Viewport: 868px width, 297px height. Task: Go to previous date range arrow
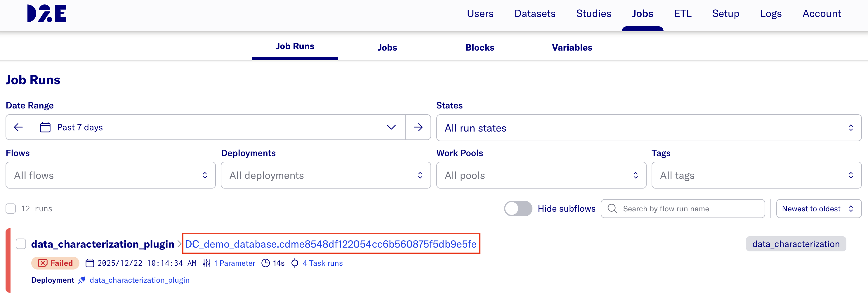[x=18, y=127]
